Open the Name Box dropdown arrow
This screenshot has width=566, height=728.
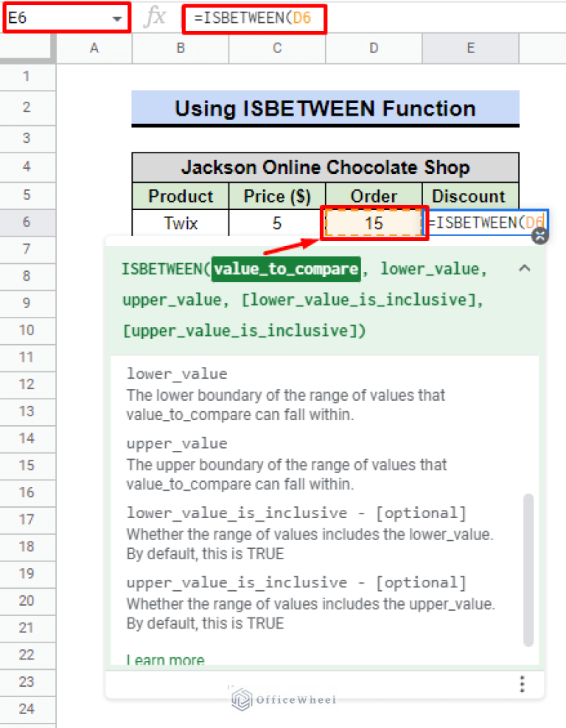pyautogui.click(x=117, y=19)
